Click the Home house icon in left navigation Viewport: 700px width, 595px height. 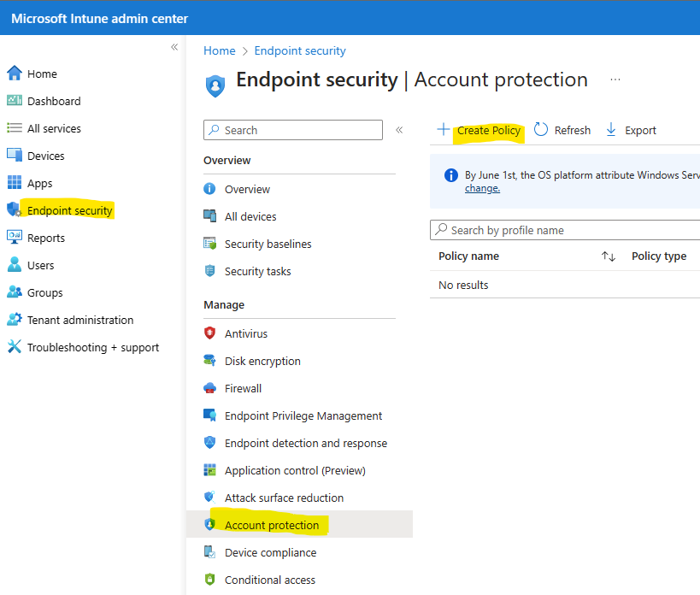click(15, 74)
